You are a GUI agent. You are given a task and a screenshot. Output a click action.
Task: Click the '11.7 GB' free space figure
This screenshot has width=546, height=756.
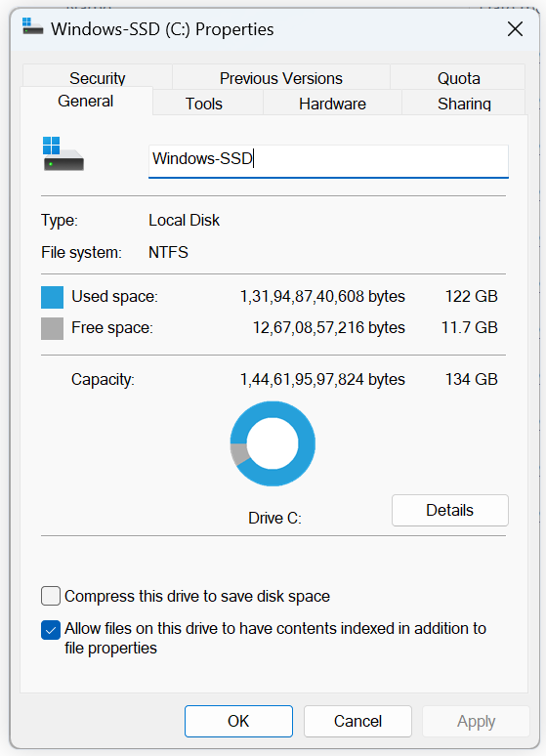tap(469, 327)
